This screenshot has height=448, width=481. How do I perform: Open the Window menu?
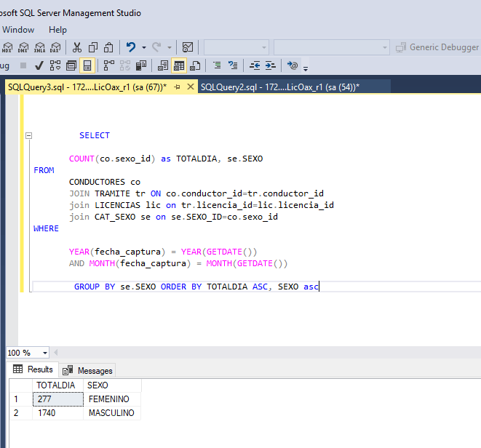[18, 30]
